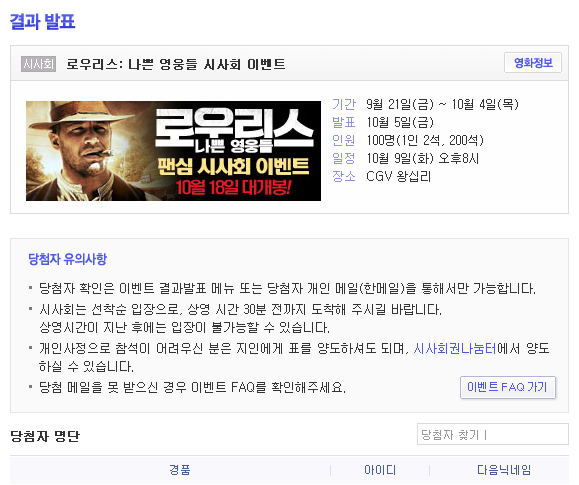
Task: Focus the 당첨자 찾기 search field
Action: (x=493, y=434)
